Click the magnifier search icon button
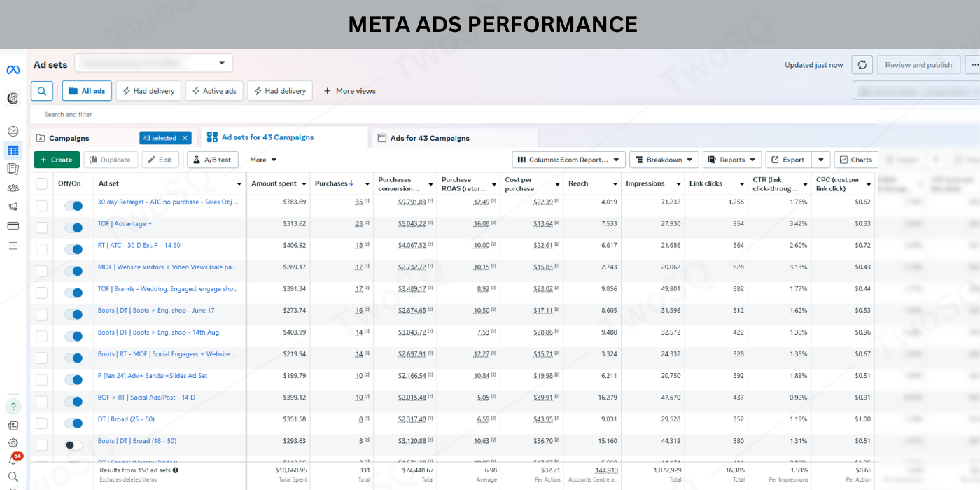Screen dimensions: 980x490 (x=42, y=91)
